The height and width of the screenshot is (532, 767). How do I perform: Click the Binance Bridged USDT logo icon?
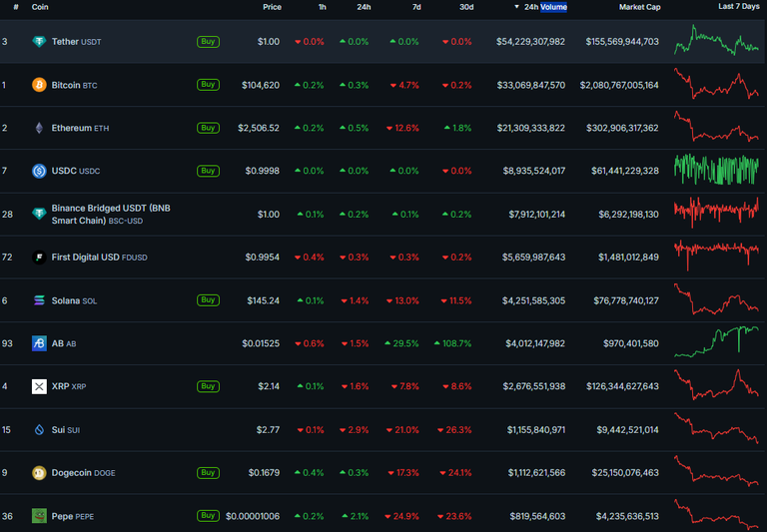pos(39,214)
